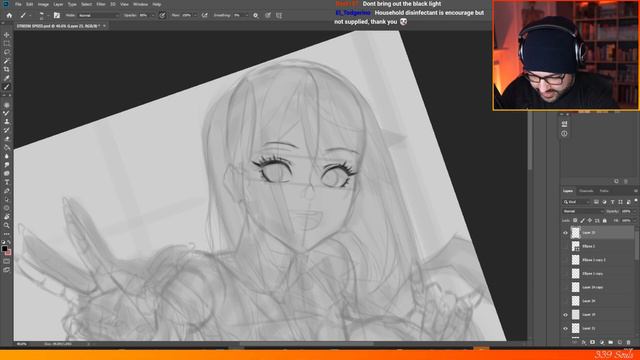Screen dimensions: 640x360
Task: Select the Dodge tool
Action: tap(7, 165)
